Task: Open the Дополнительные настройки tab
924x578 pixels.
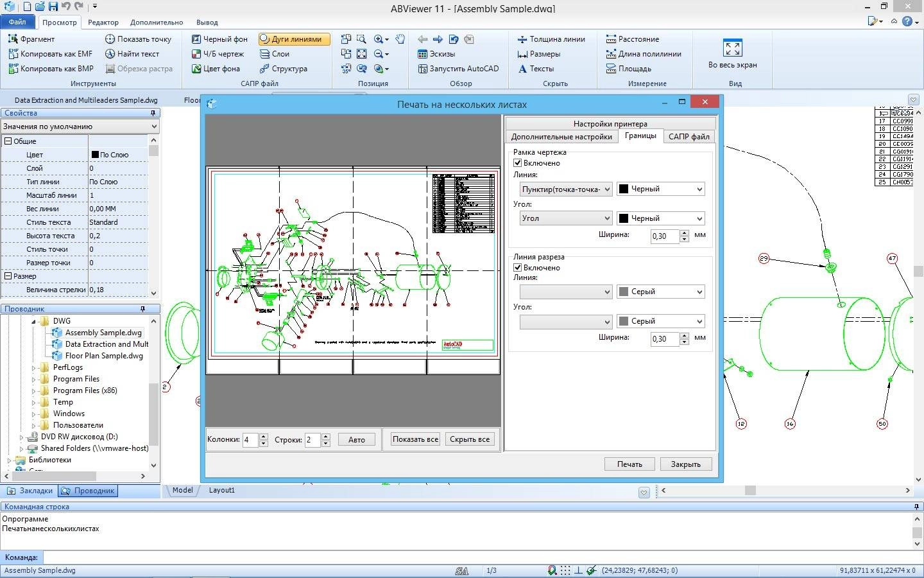Action: click(561, 137)
